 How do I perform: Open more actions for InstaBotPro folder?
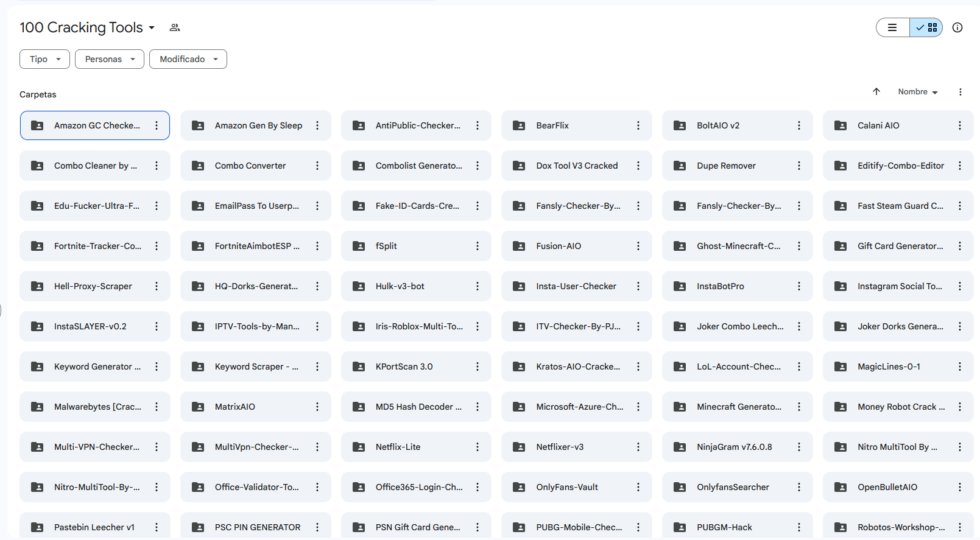(x=799, y=286)
